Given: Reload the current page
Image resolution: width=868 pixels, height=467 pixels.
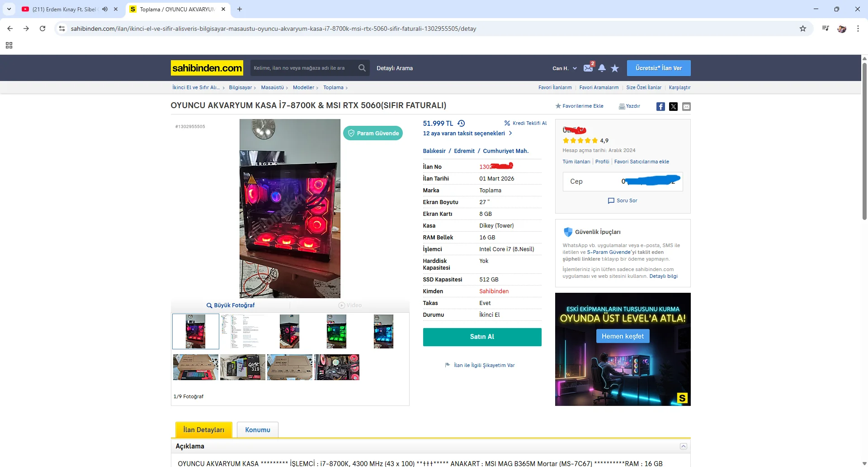Looking at the screenshot, I should coord(42,29).
